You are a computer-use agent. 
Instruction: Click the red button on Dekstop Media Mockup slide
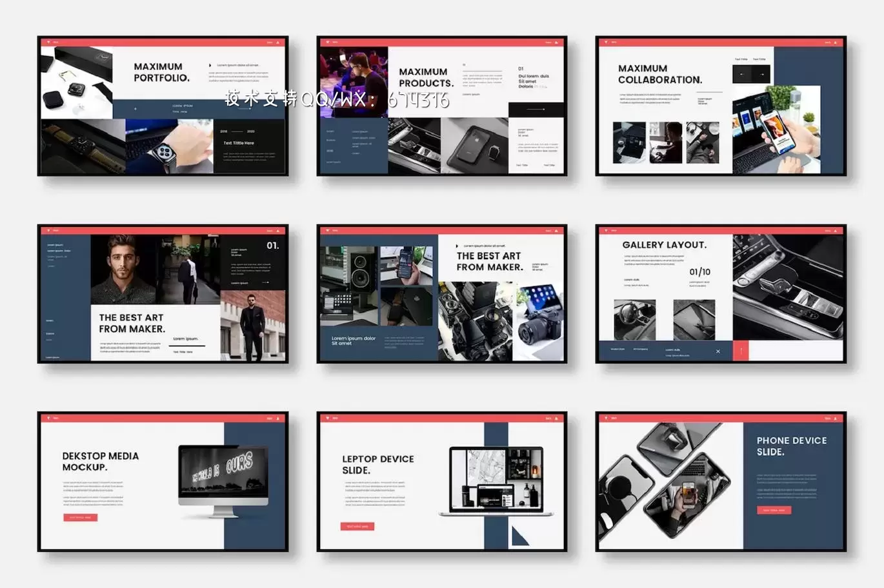[81, 517]
